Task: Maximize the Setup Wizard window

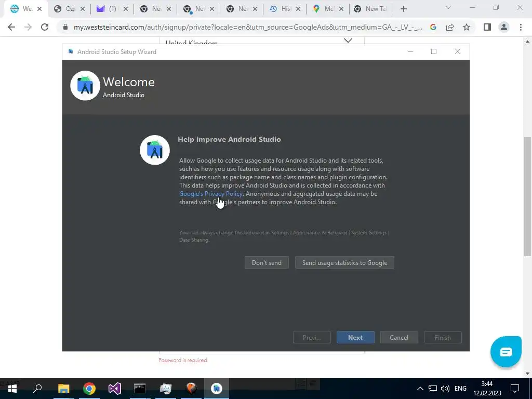Action: click(434, 51)
